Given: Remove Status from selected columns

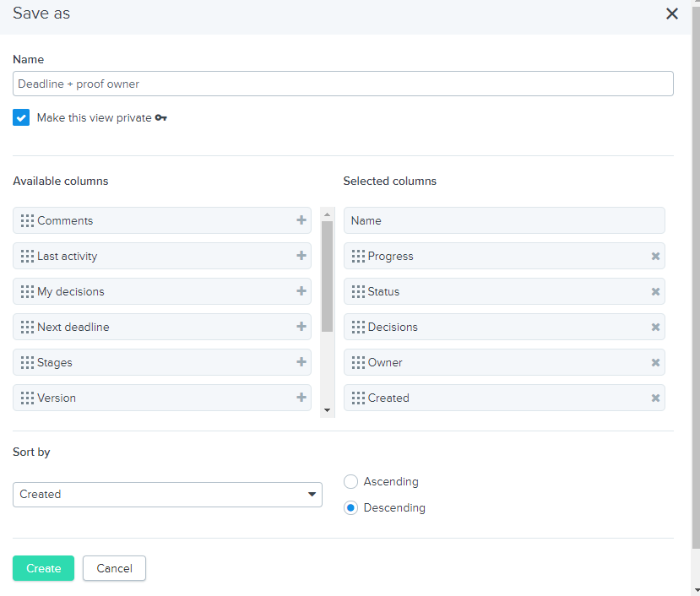Looking at the screenshot, I should point(655,291).
